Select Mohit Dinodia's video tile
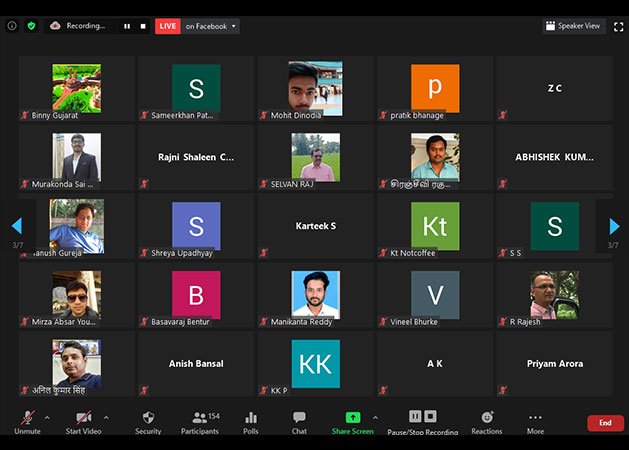The width and height of the screenshot is (629, 450). point(315,89)
